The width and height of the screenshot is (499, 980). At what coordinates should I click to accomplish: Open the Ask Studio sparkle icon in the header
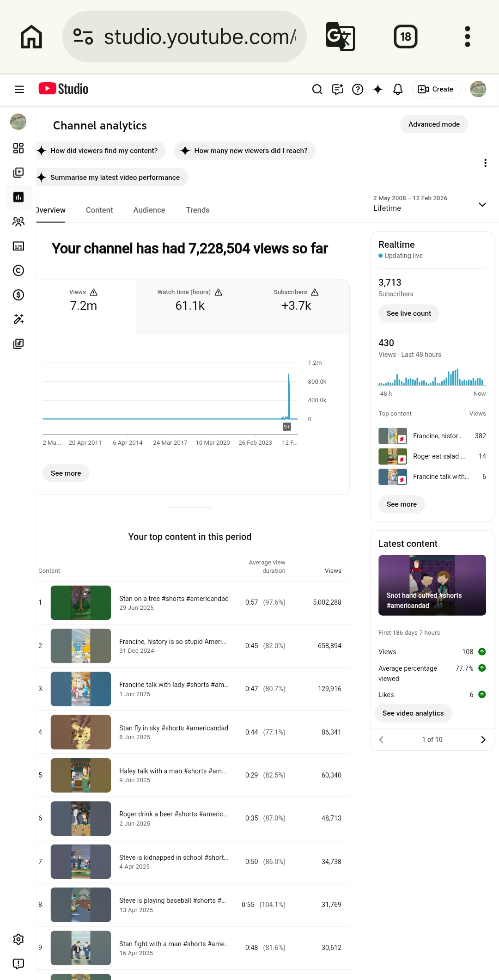[x=378, y=89]
